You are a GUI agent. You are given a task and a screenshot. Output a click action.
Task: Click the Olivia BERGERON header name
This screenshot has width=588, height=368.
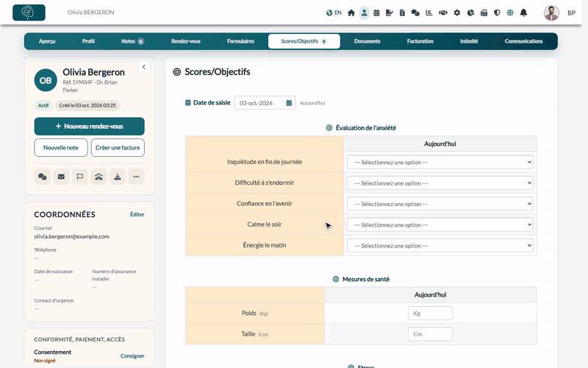click(x=90, y=13)
